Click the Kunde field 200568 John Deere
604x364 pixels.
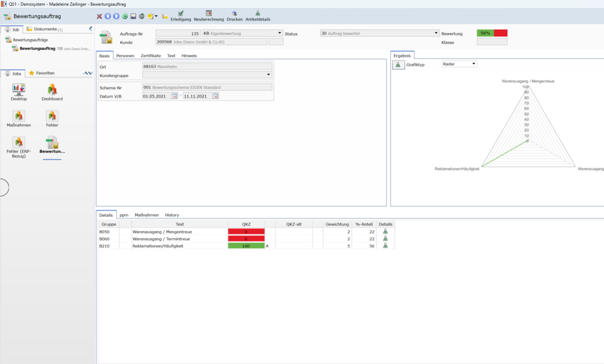[x=211, y=42]
